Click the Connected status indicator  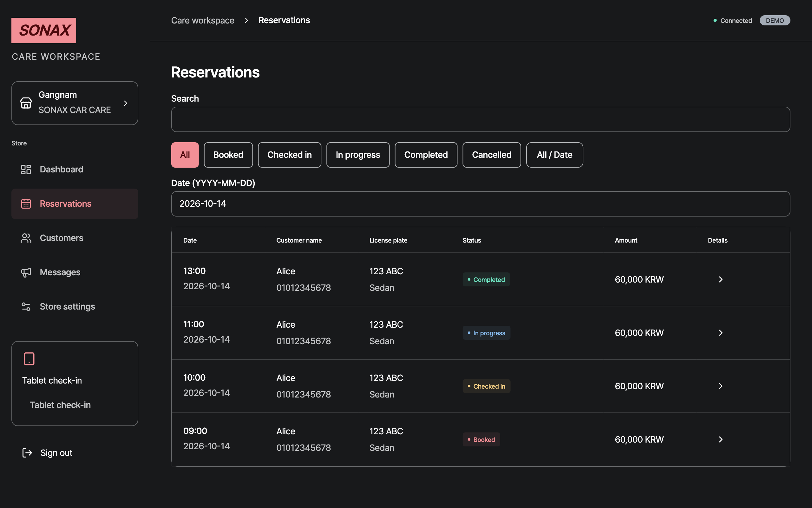(732, 21)
